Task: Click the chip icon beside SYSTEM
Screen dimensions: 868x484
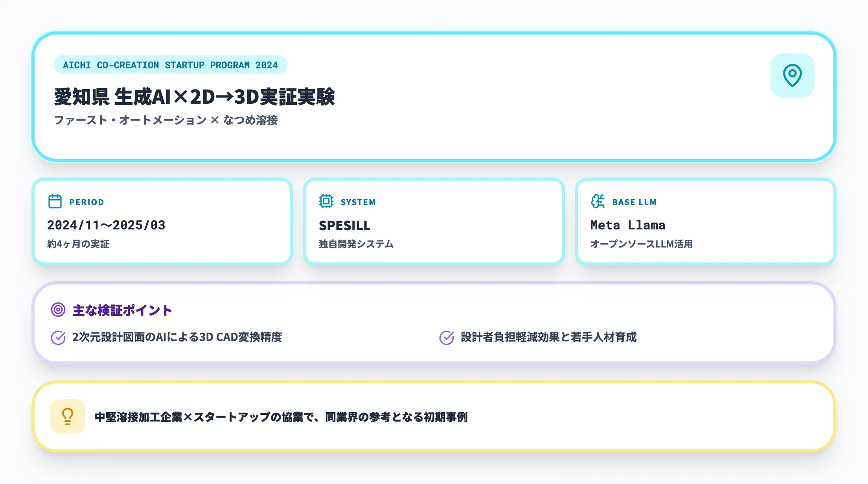Action: (326, 202)
